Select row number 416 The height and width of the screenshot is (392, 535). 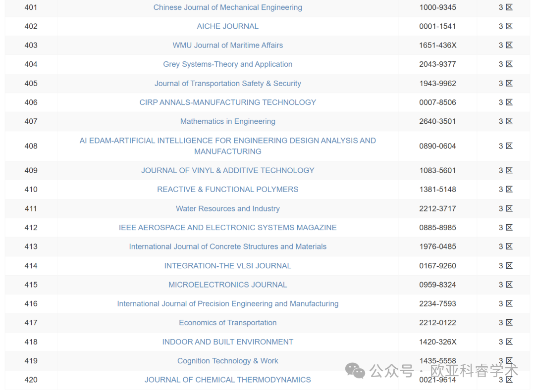tap(31, 304)
